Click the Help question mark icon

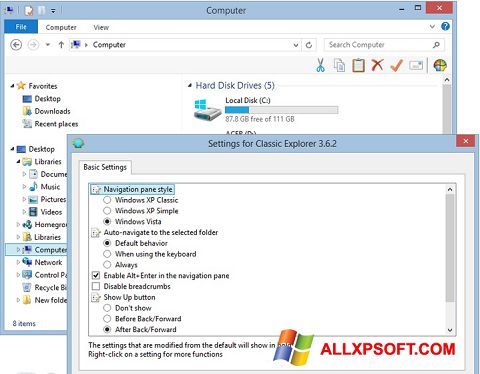pos(445,26)
